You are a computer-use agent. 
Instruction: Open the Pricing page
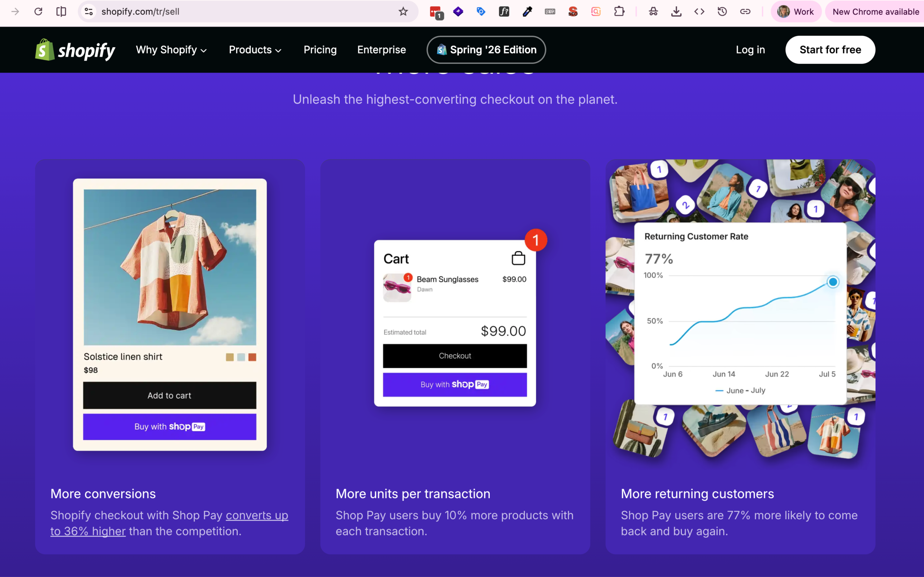pyautogui.click(x=320, y=49)
